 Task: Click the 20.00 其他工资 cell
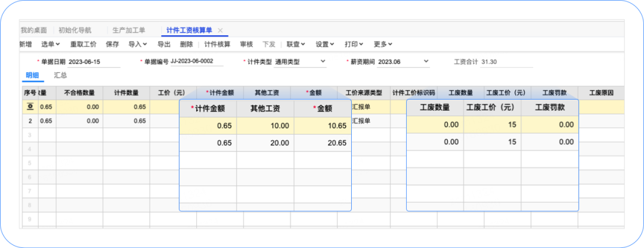(x=265, y=143)
